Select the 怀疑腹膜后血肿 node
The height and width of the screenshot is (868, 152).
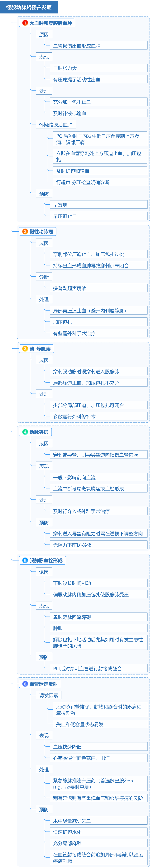point(56,124)
